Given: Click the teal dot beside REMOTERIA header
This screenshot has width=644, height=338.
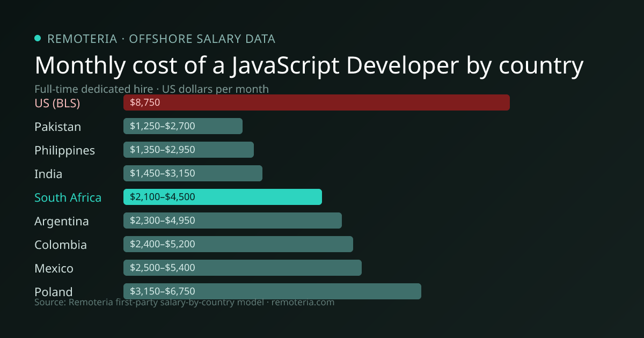Looking at the screenshot, I should click(38, 38).
